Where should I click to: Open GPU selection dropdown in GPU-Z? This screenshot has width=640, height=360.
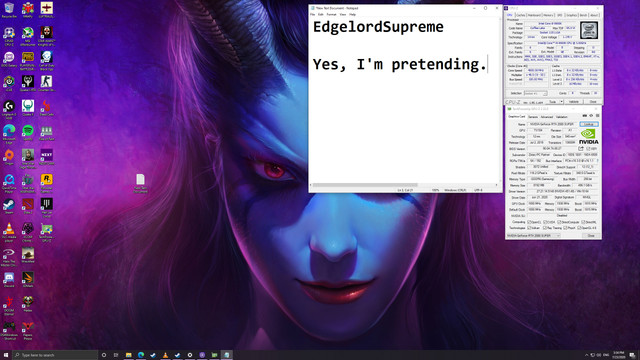tap(533, 236)
